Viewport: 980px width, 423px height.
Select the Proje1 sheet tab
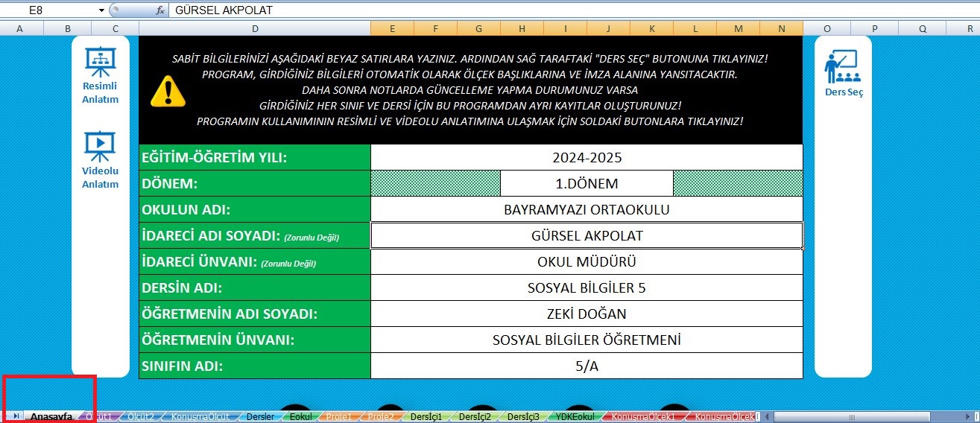pos(338,417)
